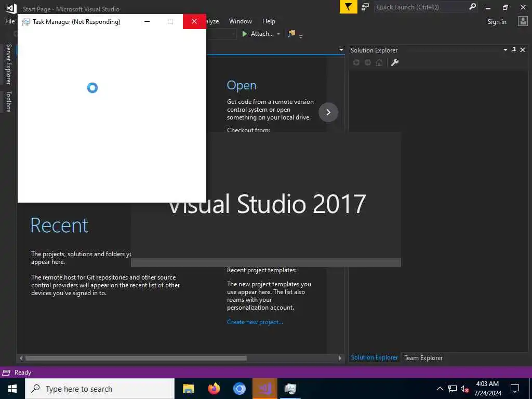Click the Solution Explorer Back icon
The width and height of the screenshot is (532, 399).
356,62
